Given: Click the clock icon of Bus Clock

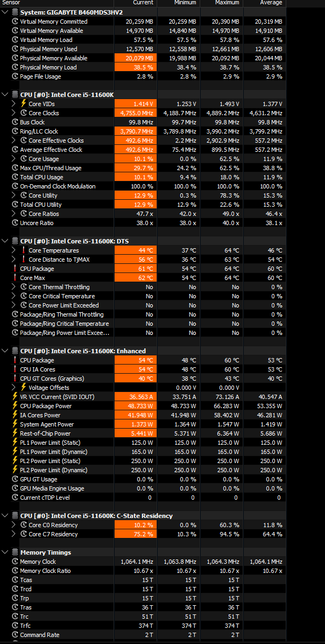Looking at the screenshot, I should 15,122.
